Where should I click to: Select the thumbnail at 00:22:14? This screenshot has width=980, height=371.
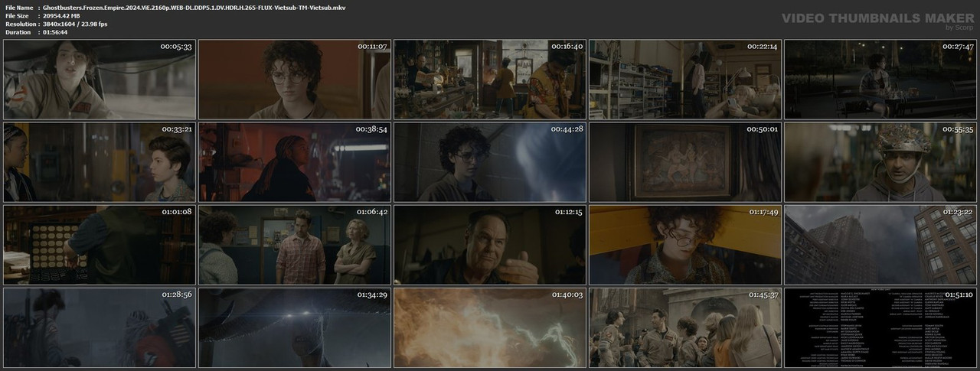coord(684,80)
